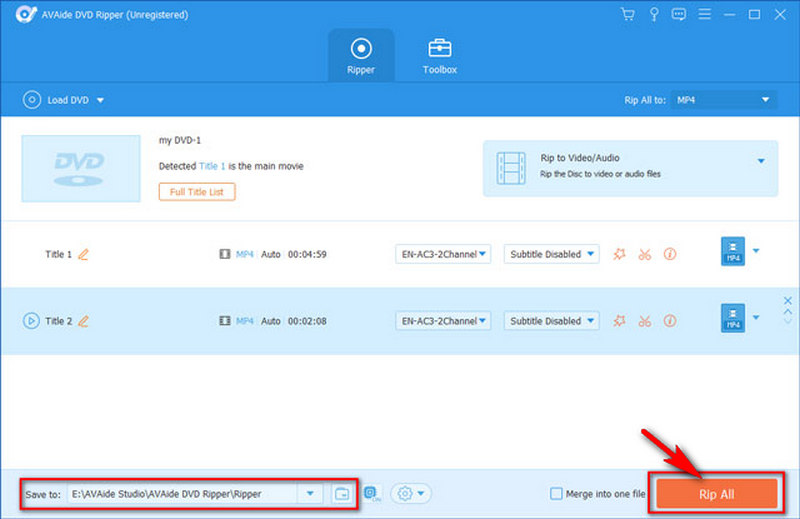Viewport: 800px width, 519px height.
Task: Toggle the hardware acceleration icon by the gear
Action: [371, 493]
